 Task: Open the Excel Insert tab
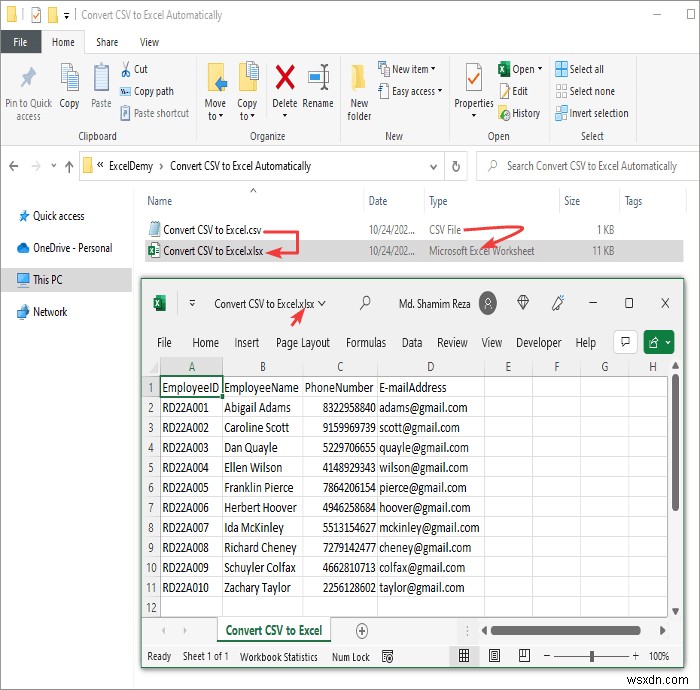pos(246,342)
